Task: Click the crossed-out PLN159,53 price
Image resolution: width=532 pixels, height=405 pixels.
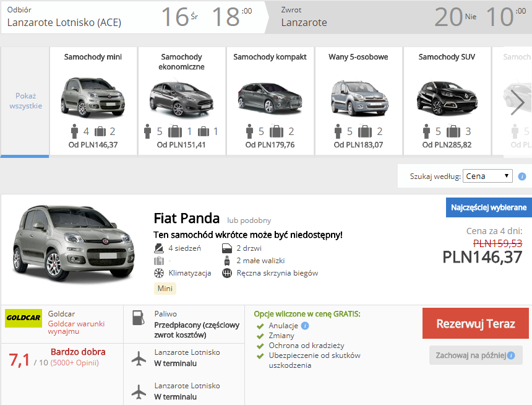Action: click(x=497, y=243)
